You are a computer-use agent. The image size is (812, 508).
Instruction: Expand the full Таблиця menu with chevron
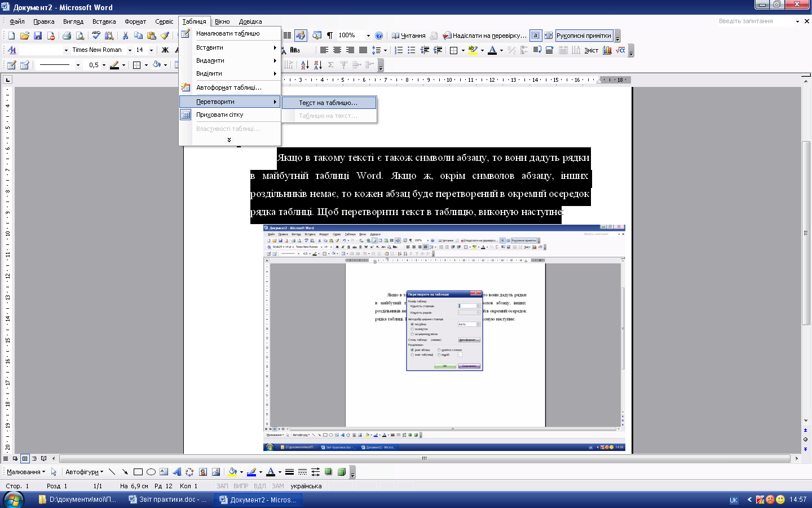(x=229, y=139)
